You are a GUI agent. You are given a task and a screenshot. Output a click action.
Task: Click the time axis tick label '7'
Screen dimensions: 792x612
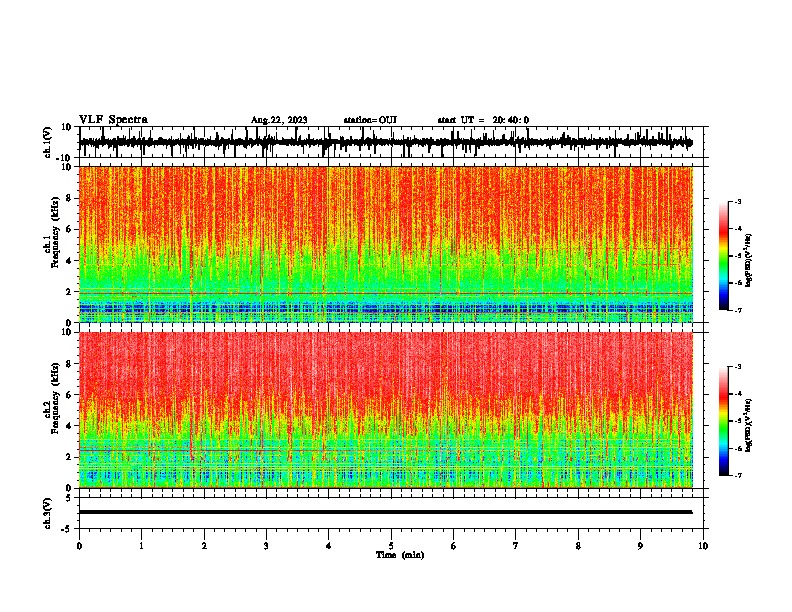click(x=516, y=546)
